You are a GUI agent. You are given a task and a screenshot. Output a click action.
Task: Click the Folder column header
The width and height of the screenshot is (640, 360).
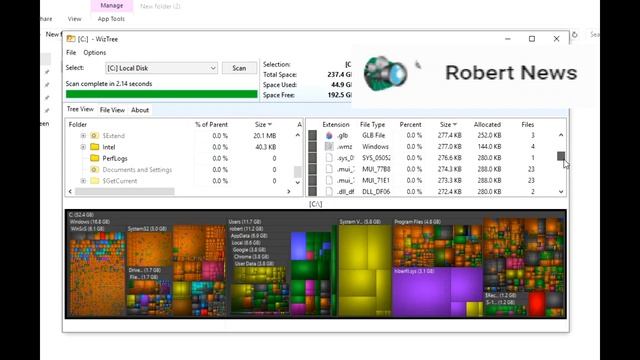[x=78, y=124]
